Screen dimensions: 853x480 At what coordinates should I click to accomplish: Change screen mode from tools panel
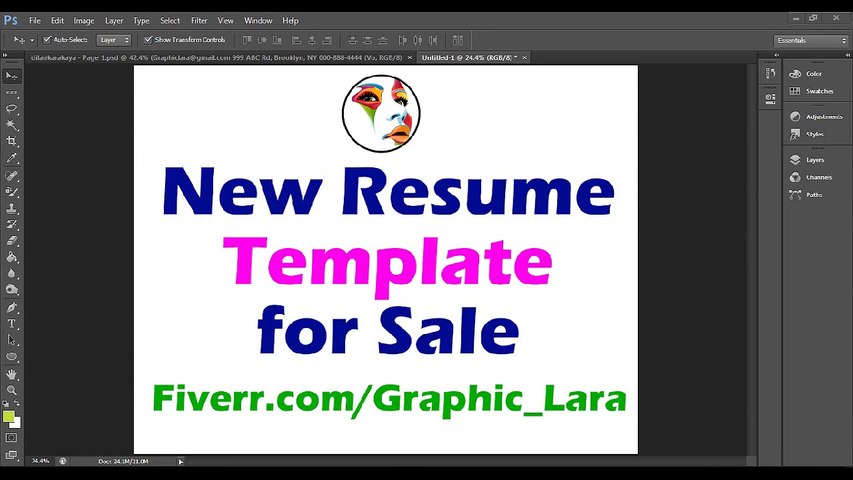11,454
